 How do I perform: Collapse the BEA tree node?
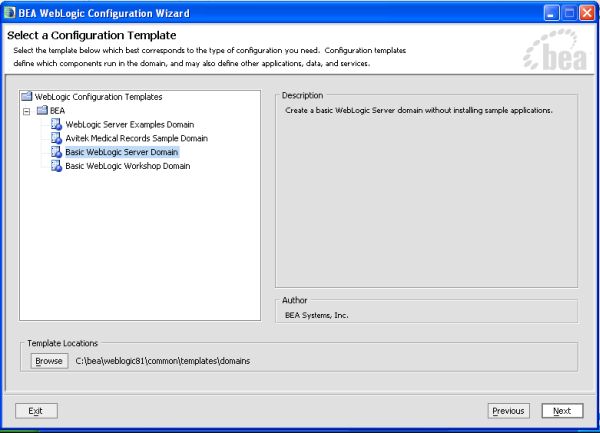tap(26, 112)
